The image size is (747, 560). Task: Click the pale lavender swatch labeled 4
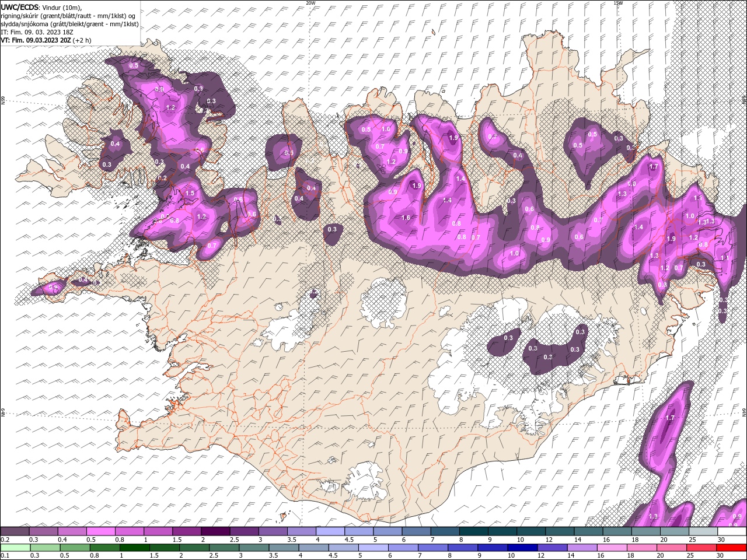pyautogui.click(x=330, y=531)
